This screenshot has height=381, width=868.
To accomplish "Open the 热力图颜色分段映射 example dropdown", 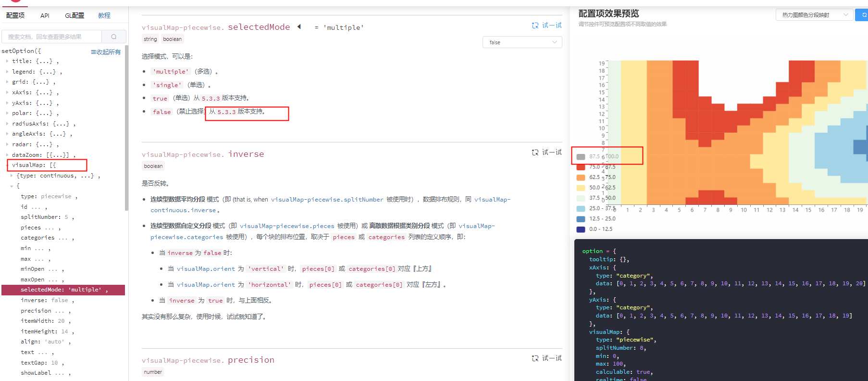I will pos(814,15).
